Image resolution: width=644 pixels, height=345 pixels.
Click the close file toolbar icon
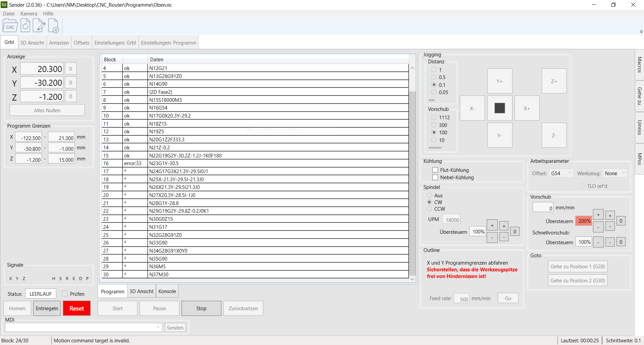54,26
